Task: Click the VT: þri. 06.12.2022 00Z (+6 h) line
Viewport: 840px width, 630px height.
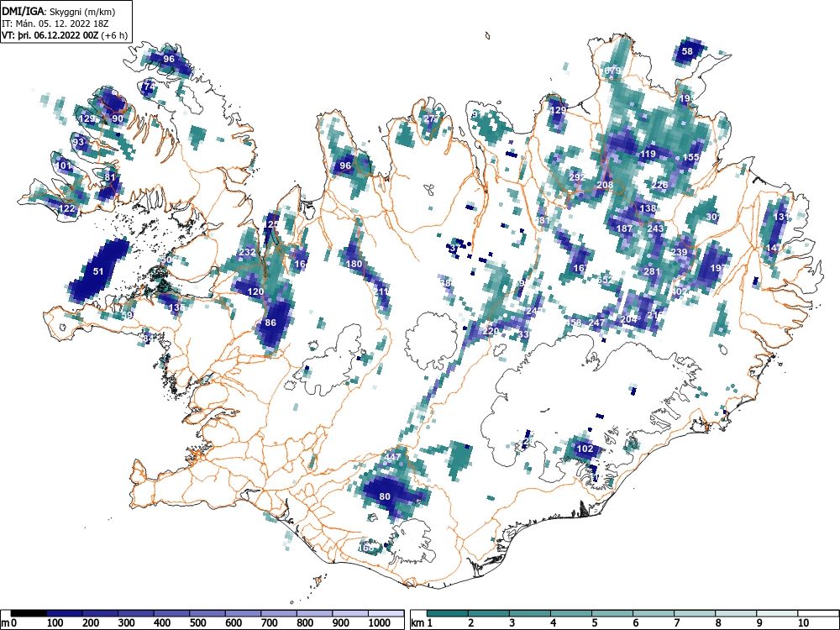Action: tap(65, 35)
